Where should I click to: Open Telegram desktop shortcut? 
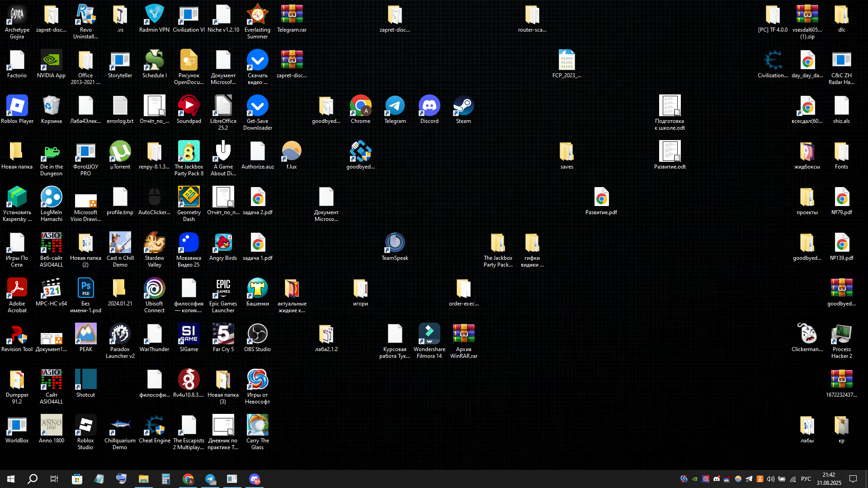(x=395, y=110)
